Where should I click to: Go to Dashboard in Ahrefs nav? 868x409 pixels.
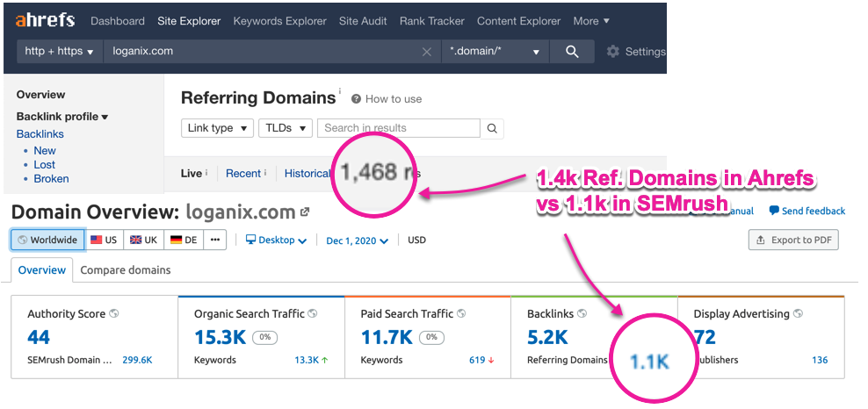[x=118, y=21]
